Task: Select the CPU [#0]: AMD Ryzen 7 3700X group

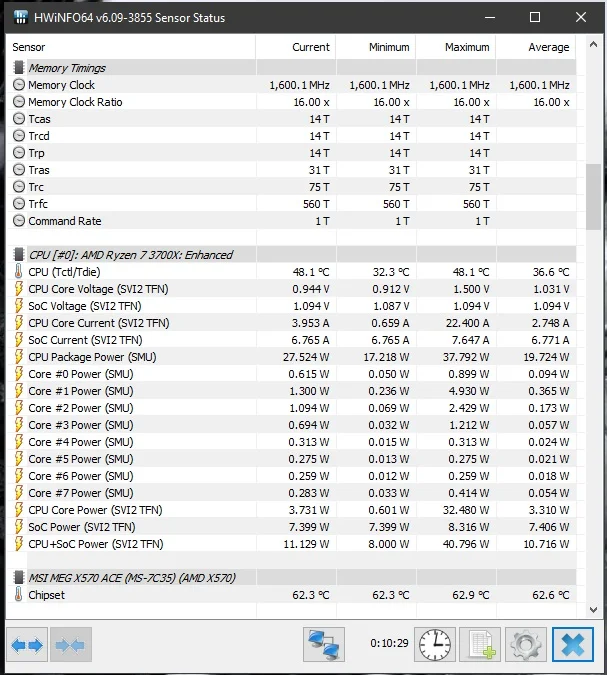Action: pyautogui.click(x=292, y=254)
